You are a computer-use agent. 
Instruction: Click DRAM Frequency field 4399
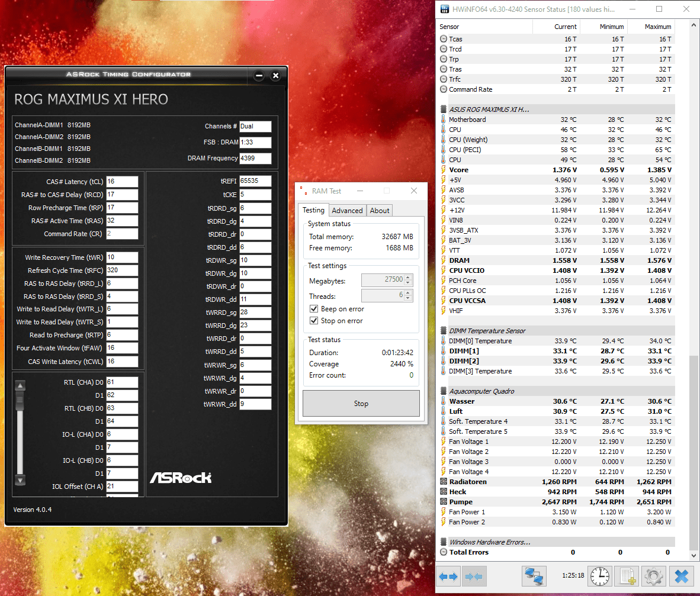[255, 158]
